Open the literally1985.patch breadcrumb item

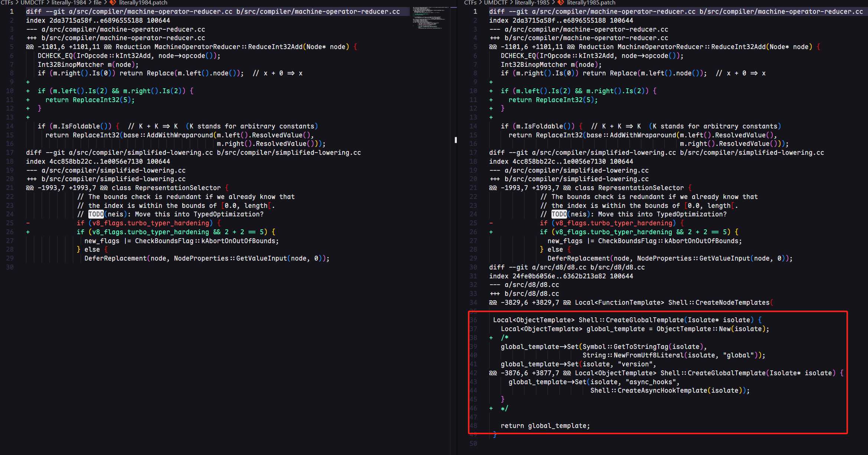click(591, 3)
